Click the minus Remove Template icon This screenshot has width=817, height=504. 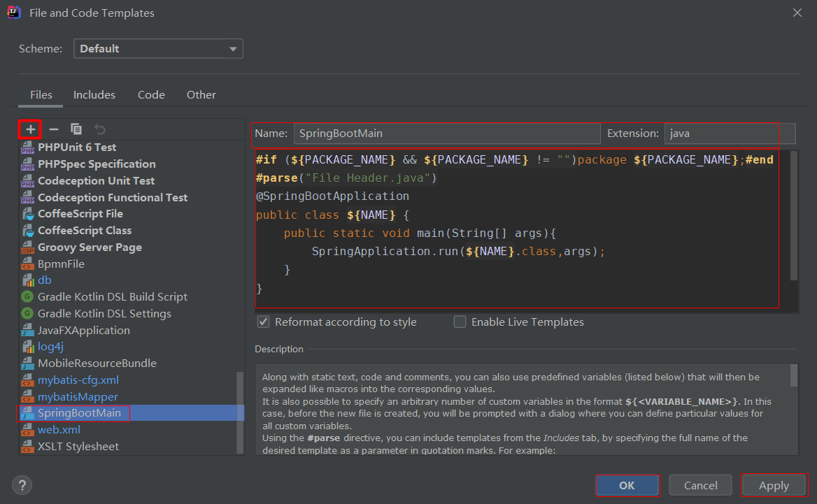54,129
